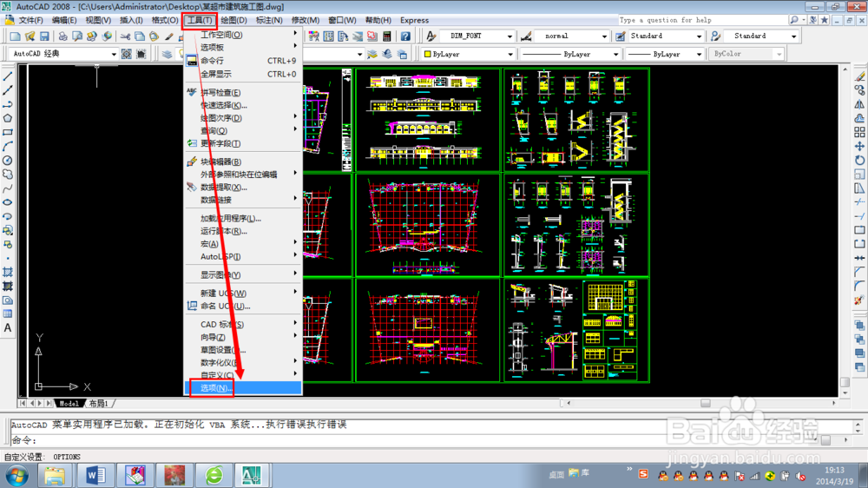The width and height of the screenshot is (868, 488).
Task: Select the Line draw tool
Action: [8, 76]
